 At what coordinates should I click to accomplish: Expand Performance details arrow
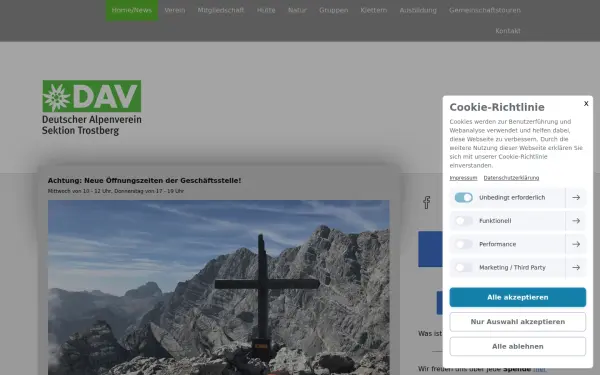point(576,244)
